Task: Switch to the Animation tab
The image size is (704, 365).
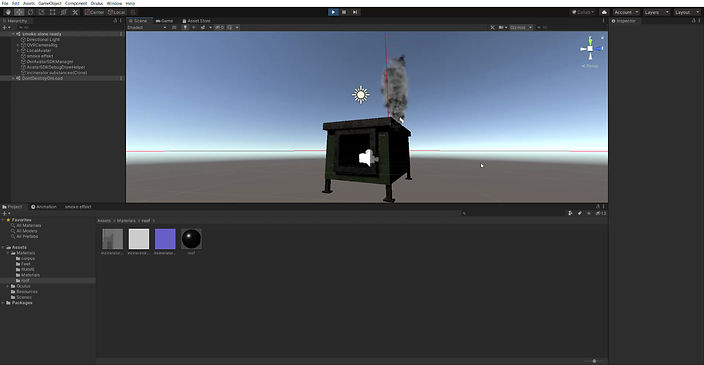Action: [x=44, y=207]
